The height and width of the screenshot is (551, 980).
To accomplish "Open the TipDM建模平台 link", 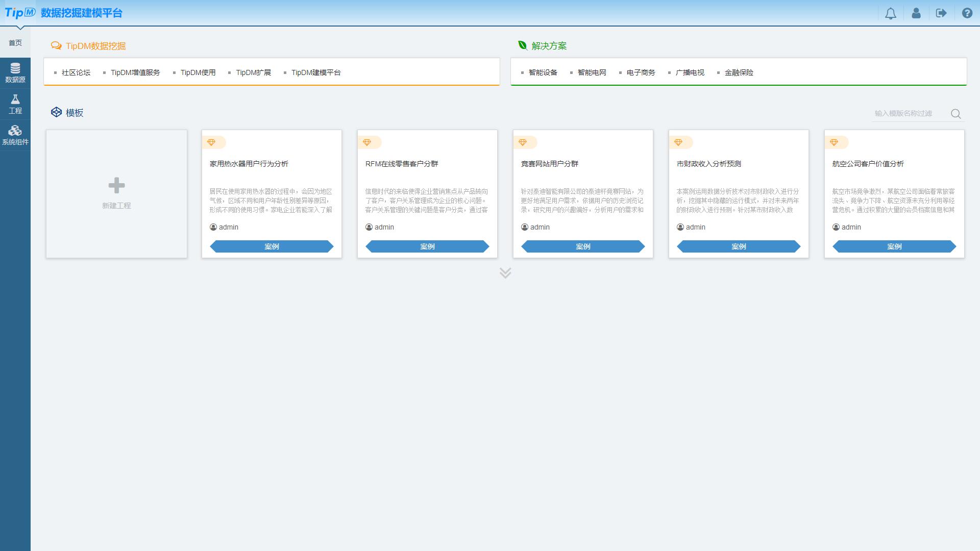I will point(316,72).
